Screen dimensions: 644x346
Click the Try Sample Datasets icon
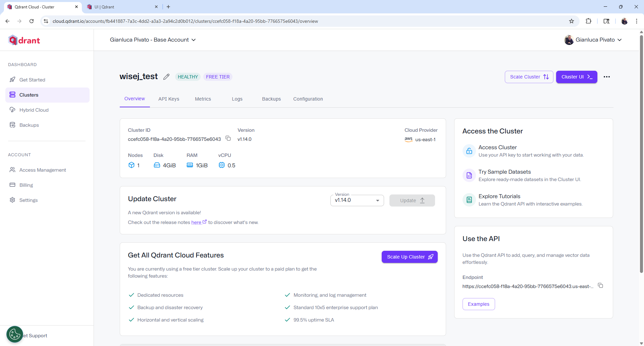tap(469, 175)
